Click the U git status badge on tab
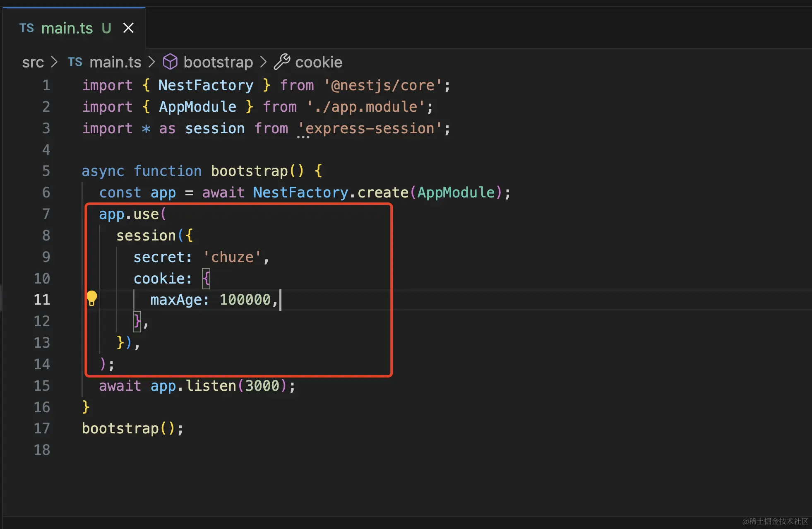The width and height of the screenshot is (812, 529). point(106,28)
